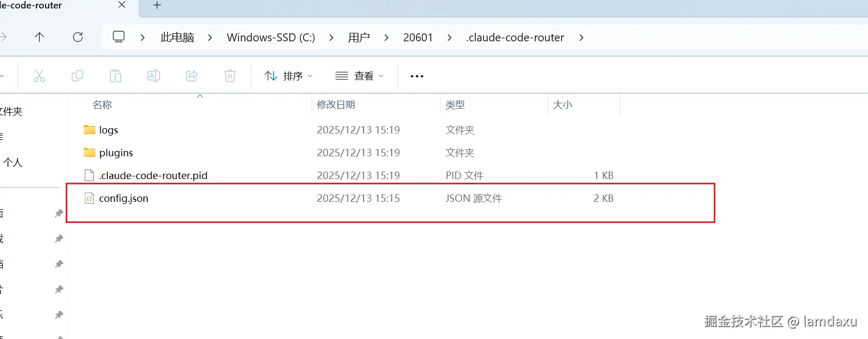Navigate to 此电脑 in breadcrumb

click(x=177, y=38)
